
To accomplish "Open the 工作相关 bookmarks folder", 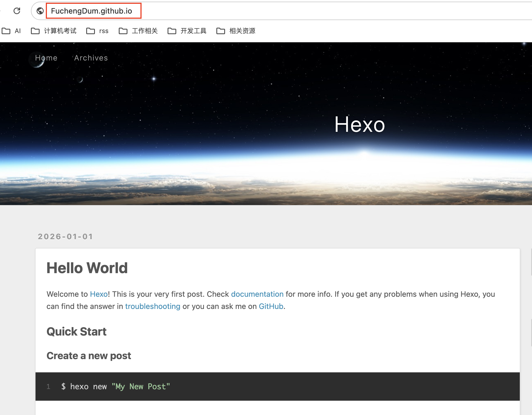I will [x=138, y=31].
